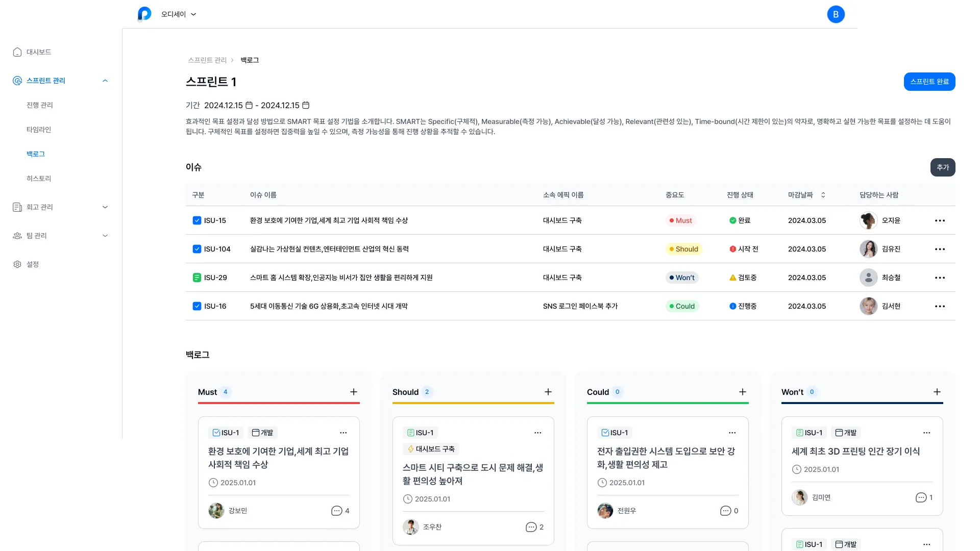Uncheck the ISU-104 row checkbox
This screenshot has height=551, width=980.
(197, 249)
